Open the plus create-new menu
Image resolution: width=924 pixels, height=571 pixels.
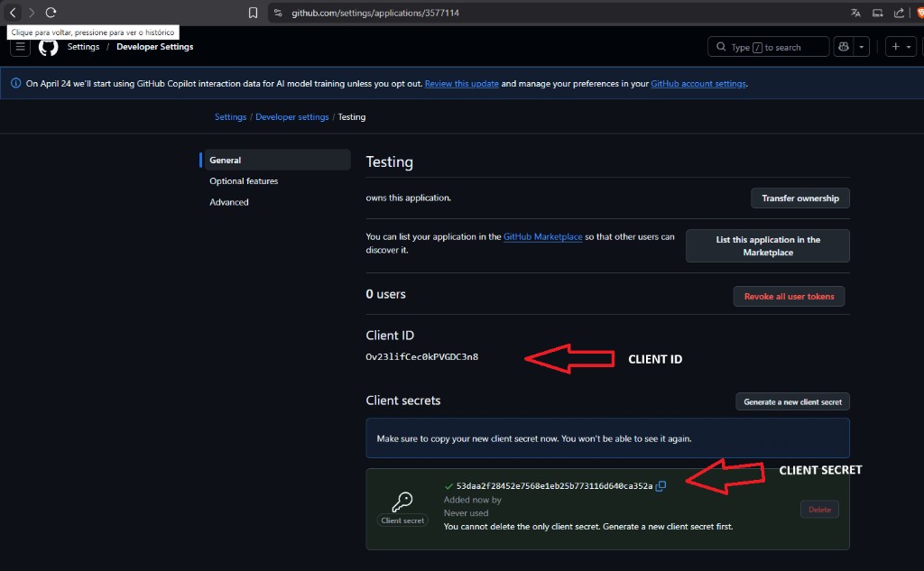pos(901,47)
